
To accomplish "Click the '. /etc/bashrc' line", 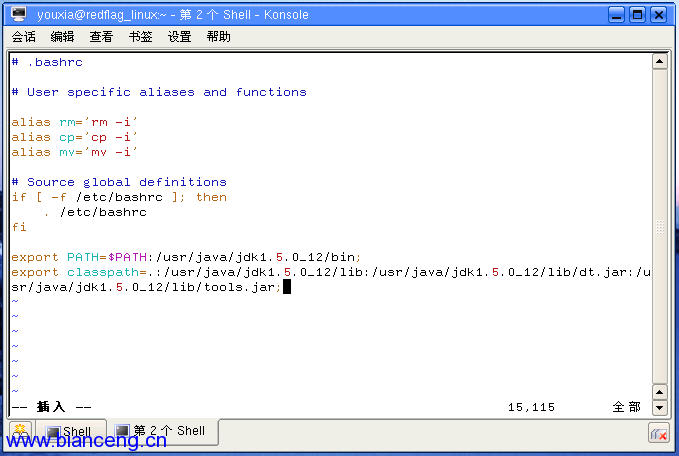I will pyautogui.click(x=95, y=212).
